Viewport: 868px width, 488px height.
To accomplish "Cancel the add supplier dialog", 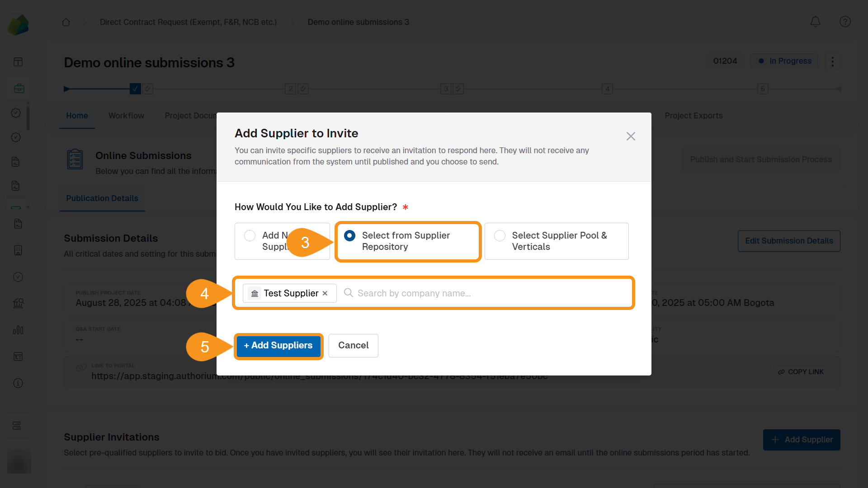I will point(353,346).
